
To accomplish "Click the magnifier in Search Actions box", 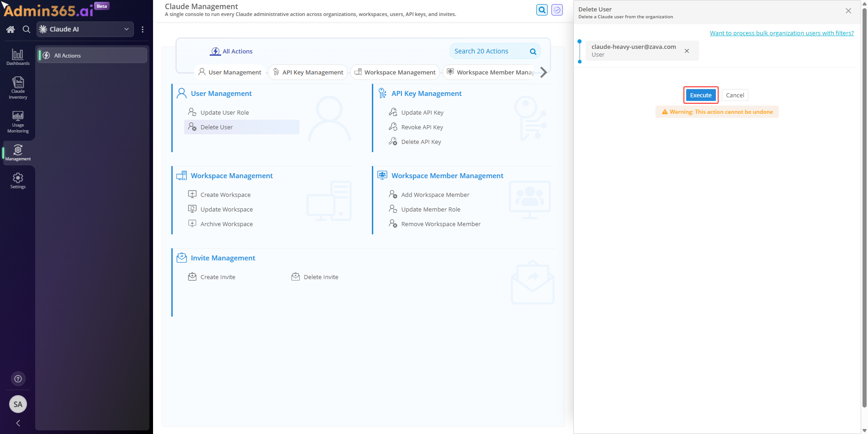I will pyautogui.click(x=533, y=52).
